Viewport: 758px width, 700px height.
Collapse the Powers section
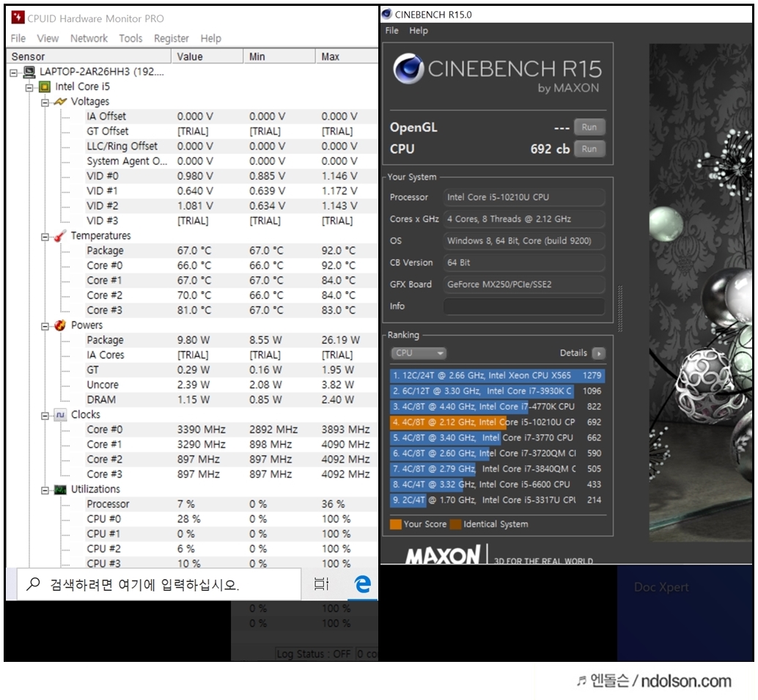click(45, 326)
